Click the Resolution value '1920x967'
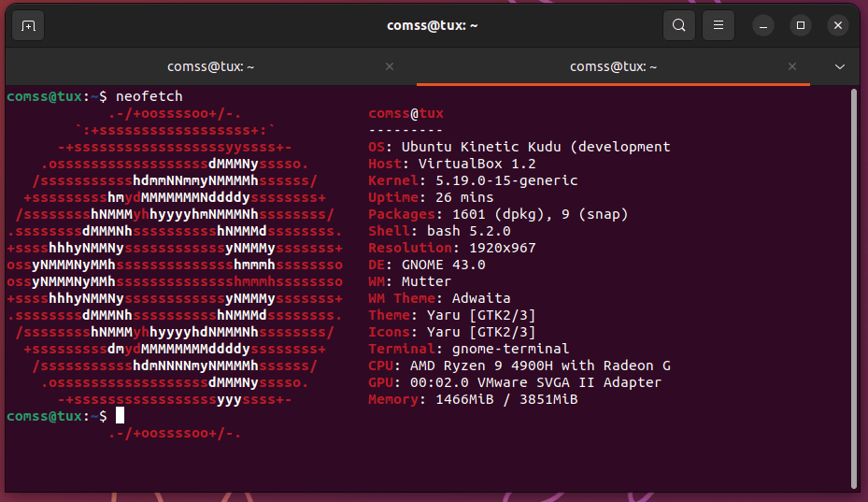Screen dimensions: 868x502 click(502, 248)
